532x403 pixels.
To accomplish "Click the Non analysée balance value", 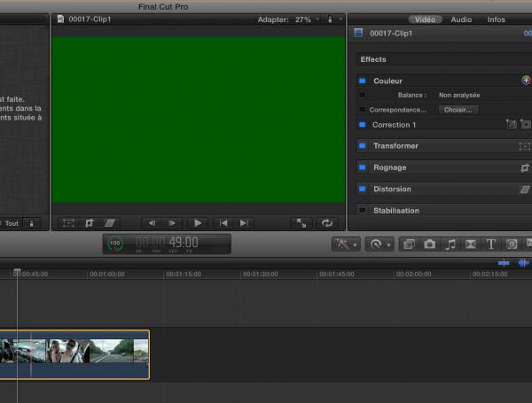I will pos(459,96).
